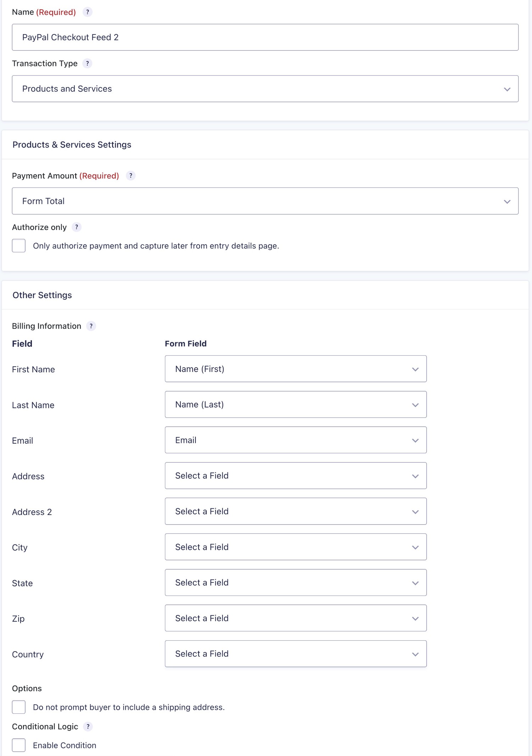Screen dimensions: 532x756
Task: Select a field for Zip
Action: (296, 618)
